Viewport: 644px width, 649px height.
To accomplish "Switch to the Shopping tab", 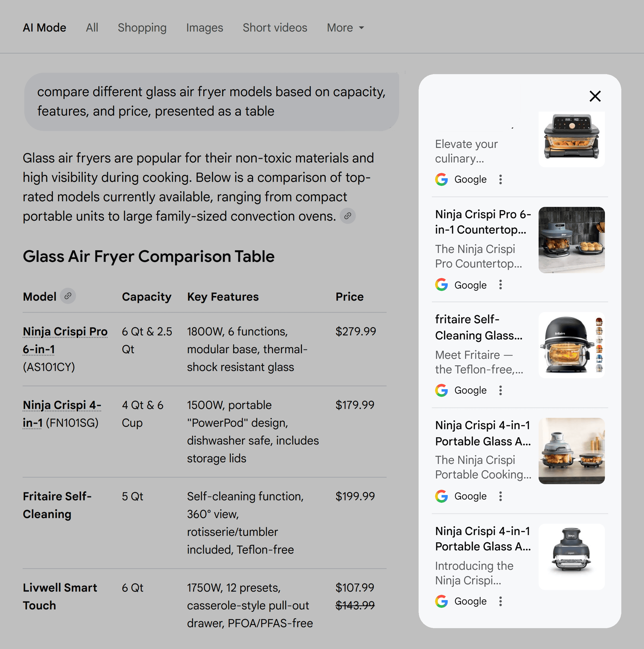I will coord(142,28).
